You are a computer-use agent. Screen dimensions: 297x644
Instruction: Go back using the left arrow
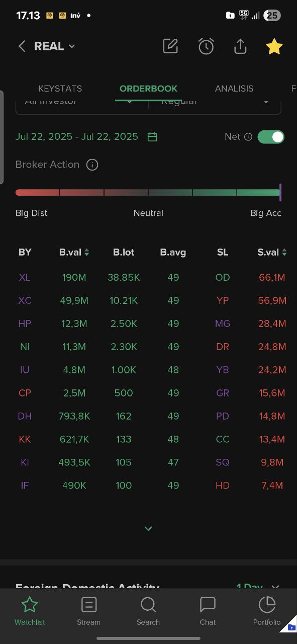[22, 46]
